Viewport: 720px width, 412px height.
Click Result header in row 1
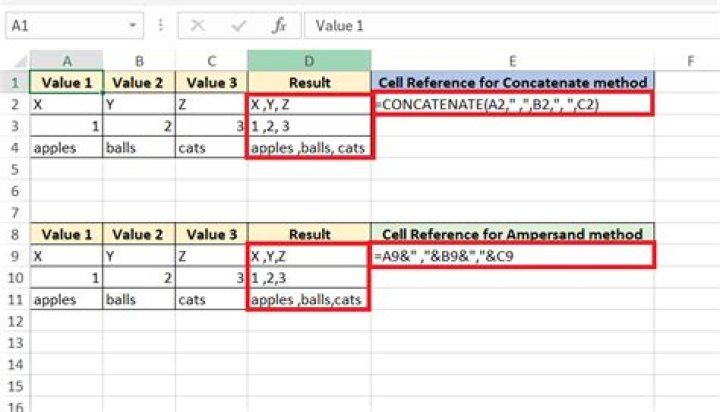pyautogui.click(x=309, y=83)
